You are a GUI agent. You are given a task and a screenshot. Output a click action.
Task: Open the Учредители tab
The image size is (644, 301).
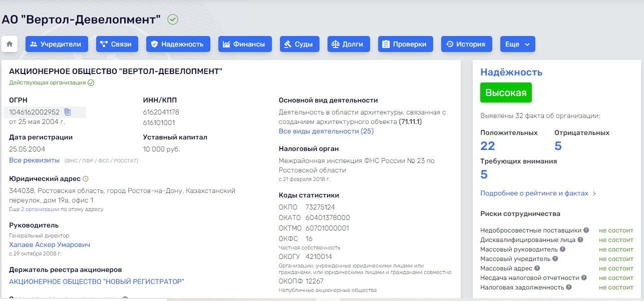click(57, 44)
